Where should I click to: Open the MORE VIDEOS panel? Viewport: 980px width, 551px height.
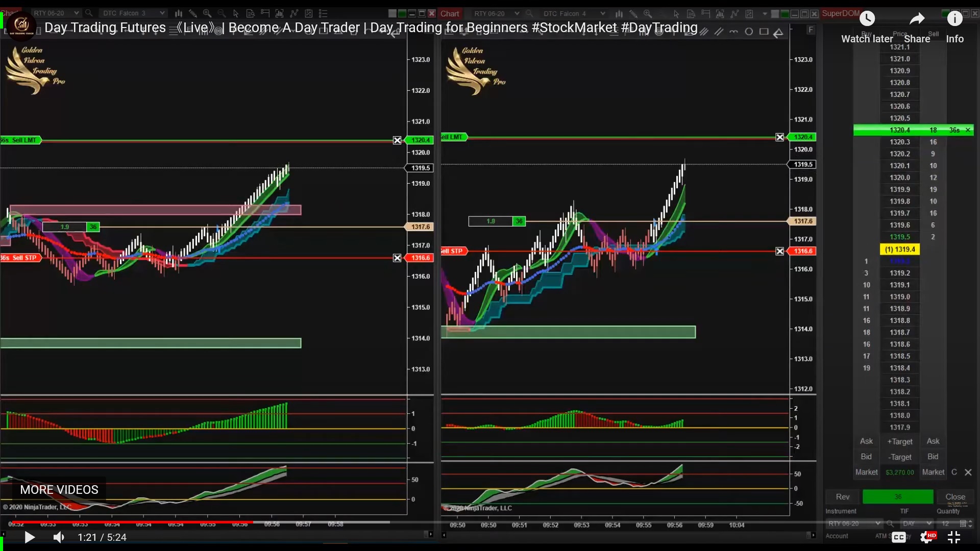[59, 490]
